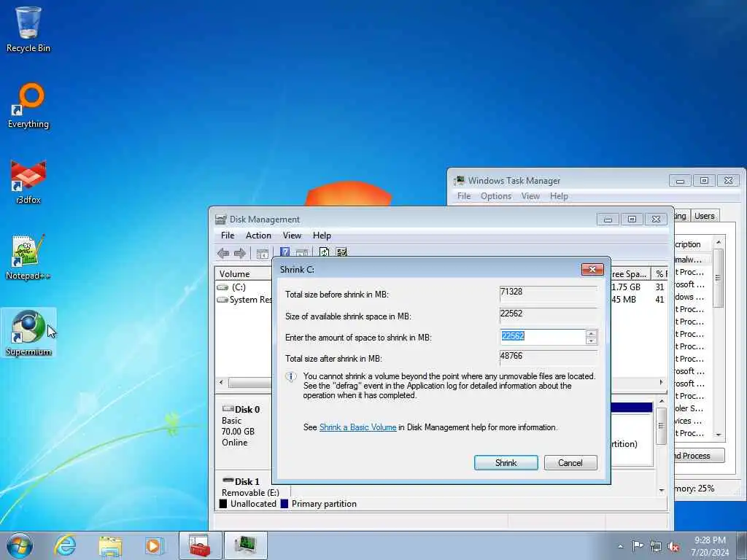Open the Everything desktop shortcut
The width and height of the screenshot is (747, 560).
tap(28, 105)
